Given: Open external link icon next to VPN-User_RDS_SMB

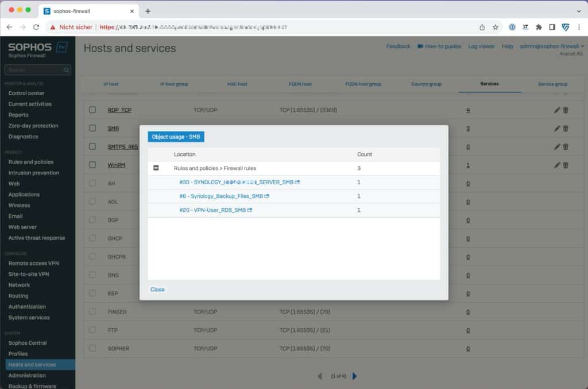Looking at the screenshot, I should (x=250, y=211).
